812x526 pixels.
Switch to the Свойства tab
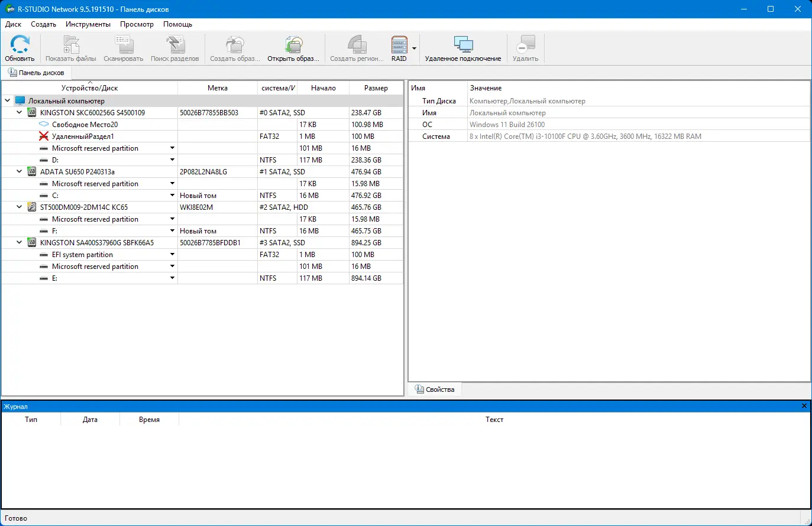pos(435,389)
